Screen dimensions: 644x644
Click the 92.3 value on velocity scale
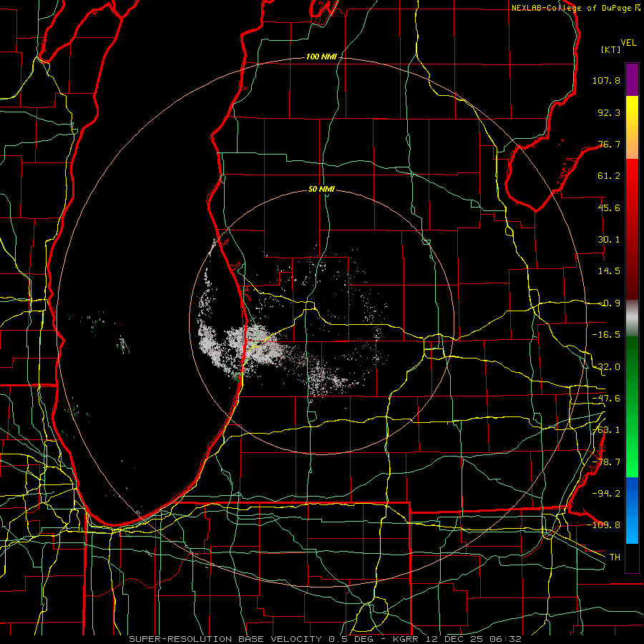(x=609, y=112)
